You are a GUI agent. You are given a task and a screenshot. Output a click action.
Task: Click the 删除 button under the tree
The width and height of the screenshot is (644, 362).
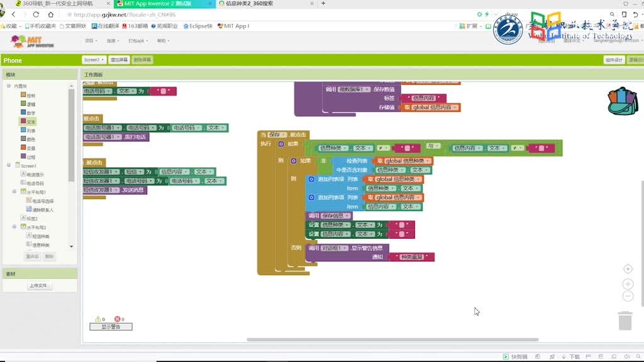49,256
